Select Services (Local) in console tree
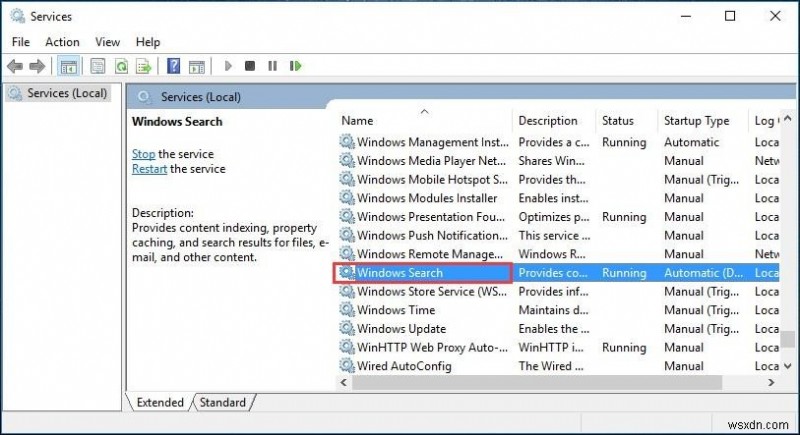This screenshot has width=800, height=435. (59, 93)
